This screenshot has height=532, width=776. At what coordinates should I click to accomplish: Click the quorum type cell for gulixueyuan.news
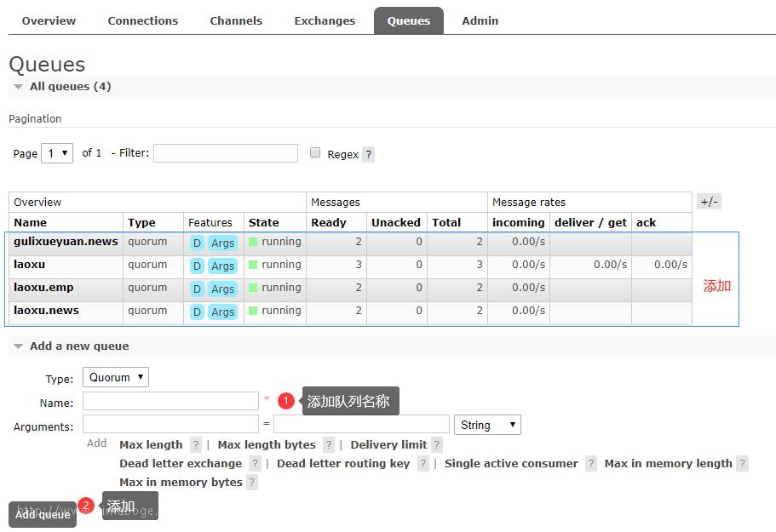coord(147,242)
